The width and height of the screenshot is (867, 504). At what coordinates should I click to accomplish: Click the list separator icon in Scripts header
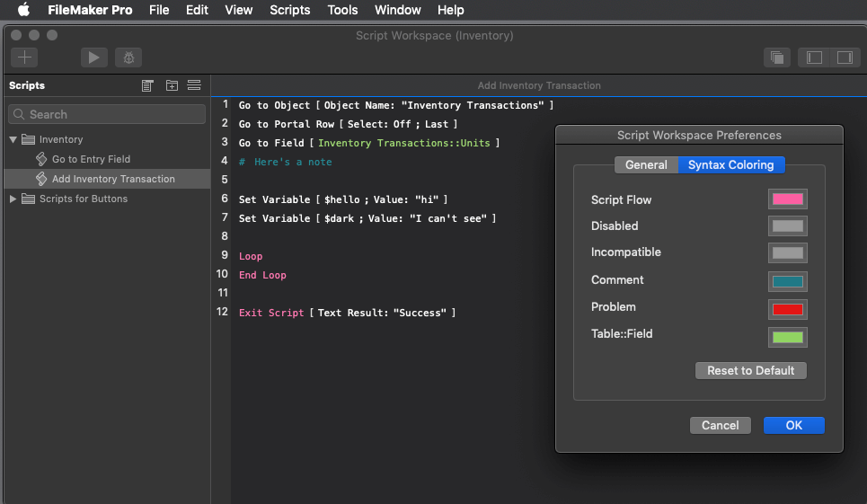click(x=194, y=85)
